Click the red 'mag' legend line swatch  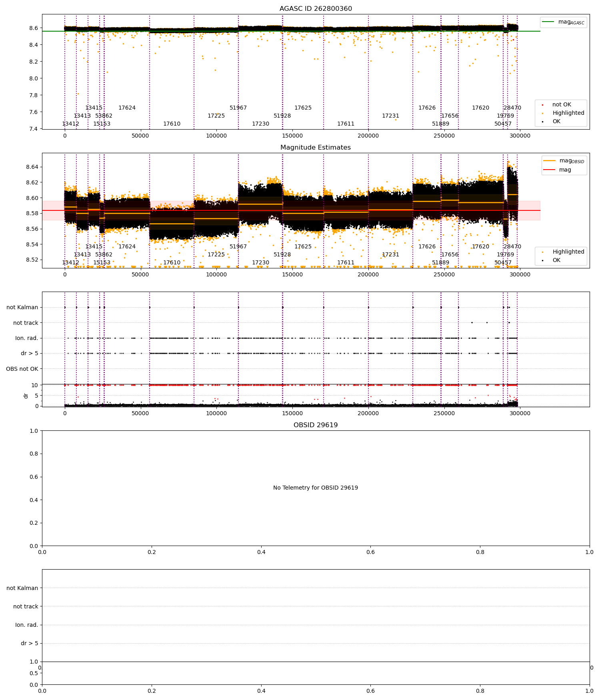coord(549,170)
